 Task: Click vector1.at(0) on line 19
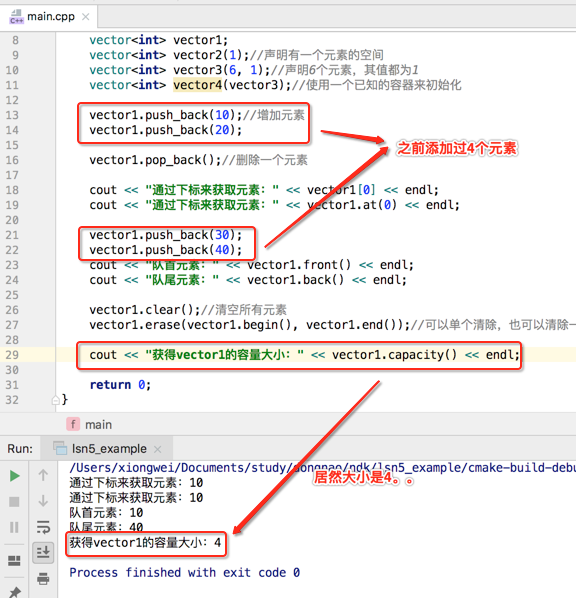coord(352,205)
